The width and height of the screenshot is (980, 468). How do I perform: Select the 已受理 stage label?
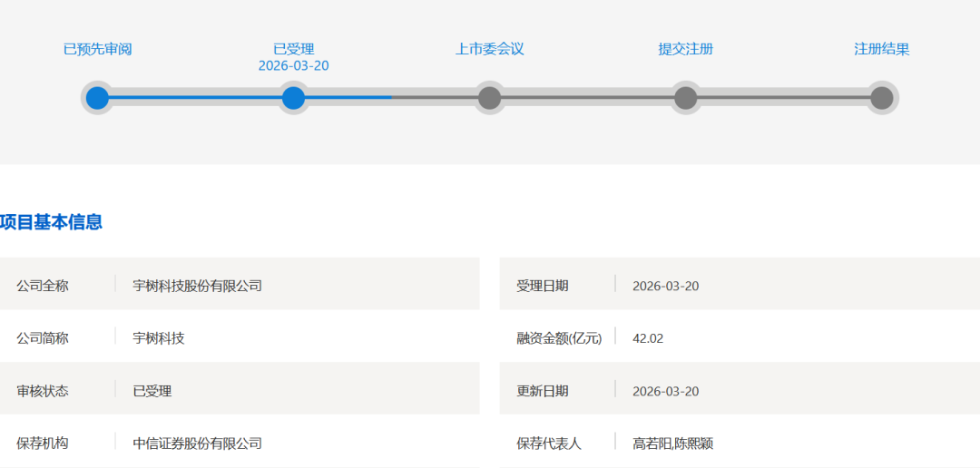[294, 49]
